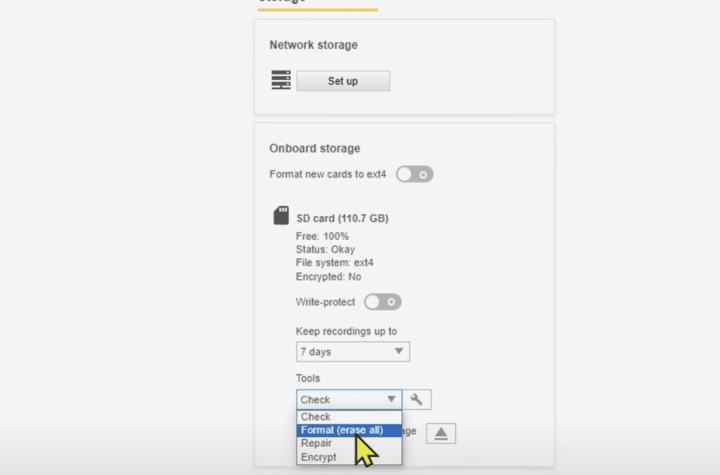Toggle the Write-protect switch
This screenshot has height=475, width=720.
382,301
